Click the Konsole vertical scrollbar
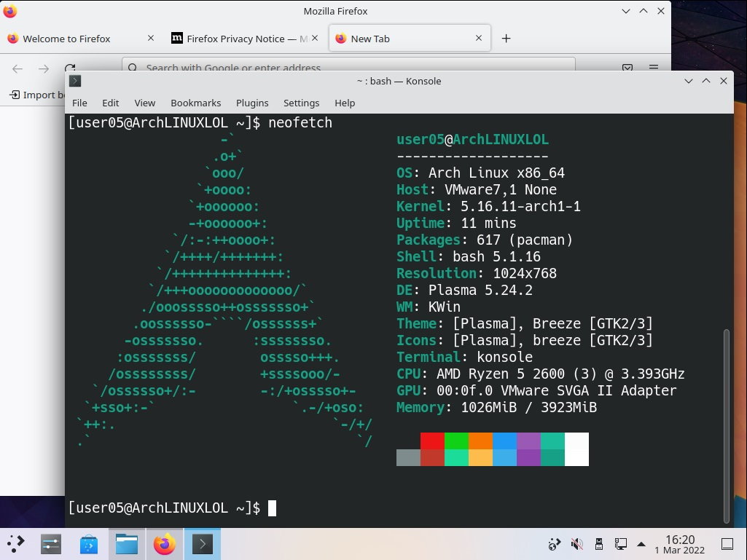 (x=727, y=425)
